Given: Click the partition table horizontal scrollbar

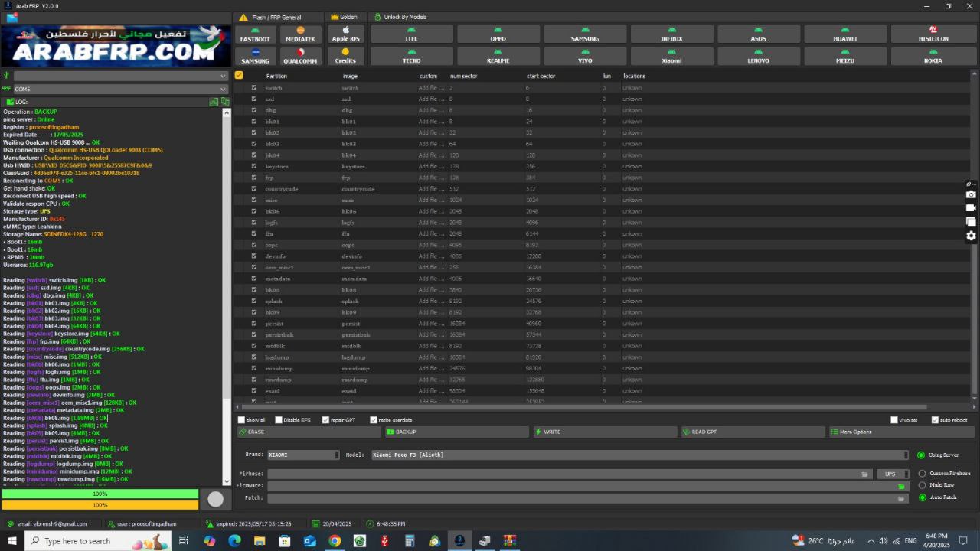Looking at the screenshot, I should (582, 407).
